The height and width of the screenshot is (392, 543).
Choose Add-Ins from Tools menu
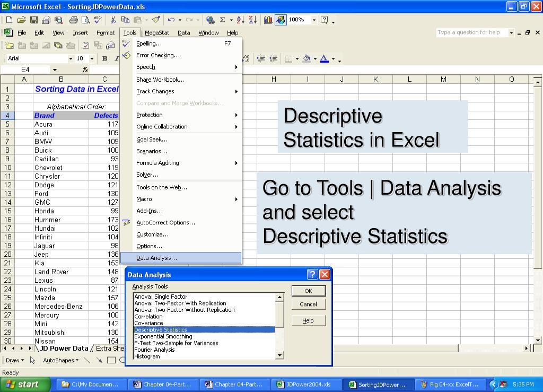181,211
